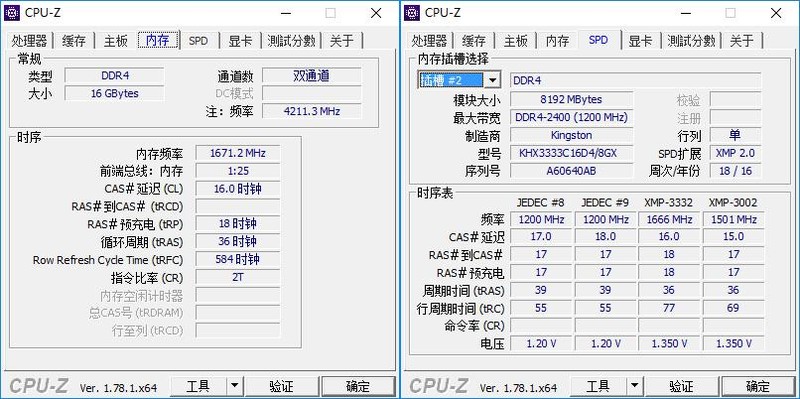Viewport: 800px width, 399px height.
Task: Click 工具 button in left window
Action: point(198,387)
